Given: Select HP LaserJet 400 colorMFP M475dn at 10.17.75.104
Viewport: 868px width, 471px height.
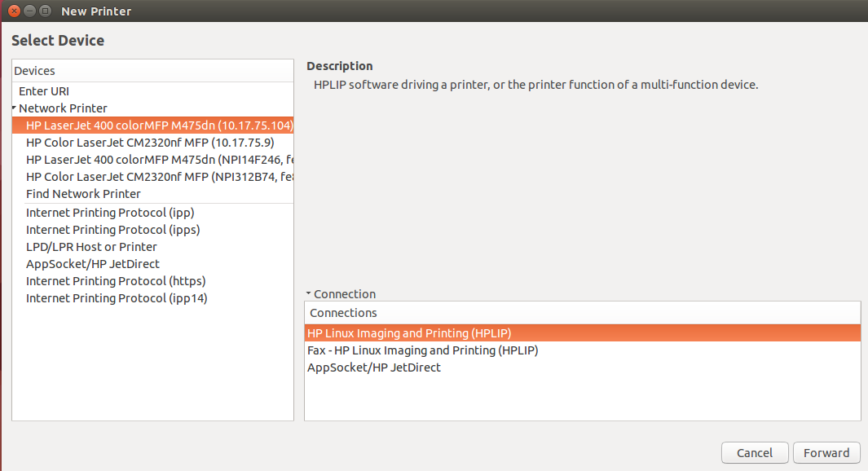Looking at the screenshot, I should 160,125.
